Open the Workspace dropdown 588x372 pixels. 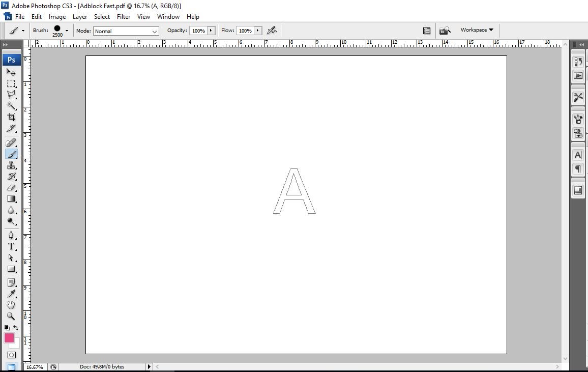pyautogui.click(x=477, y=30)
